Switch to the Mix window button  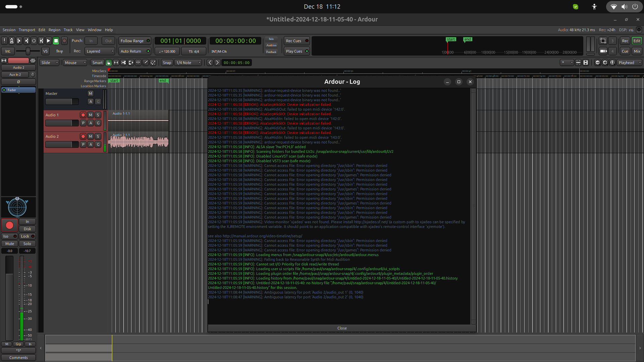(x=637, y=51)
